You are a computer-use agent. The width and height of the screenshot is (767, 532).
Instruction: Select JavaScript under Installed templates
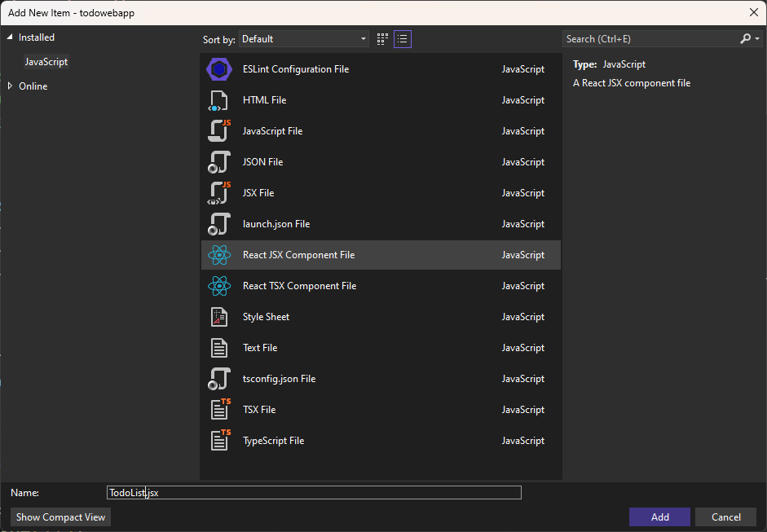point(46,61)
